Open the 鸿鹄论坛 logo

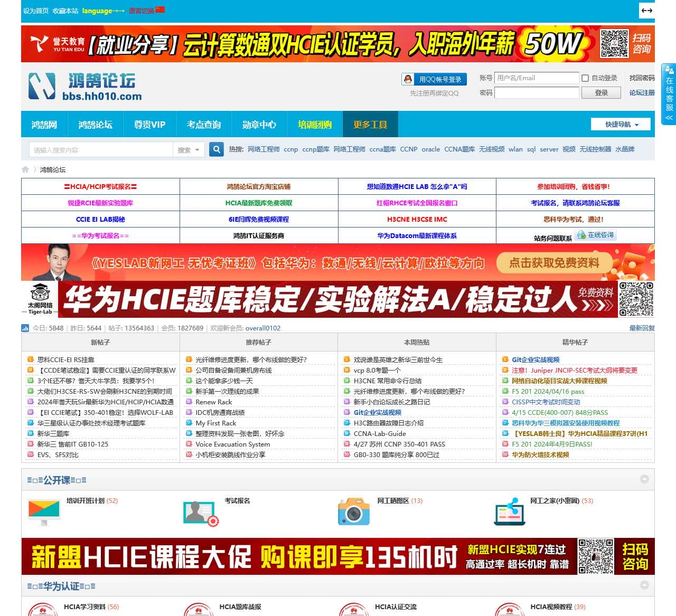(x=86, y=87)
